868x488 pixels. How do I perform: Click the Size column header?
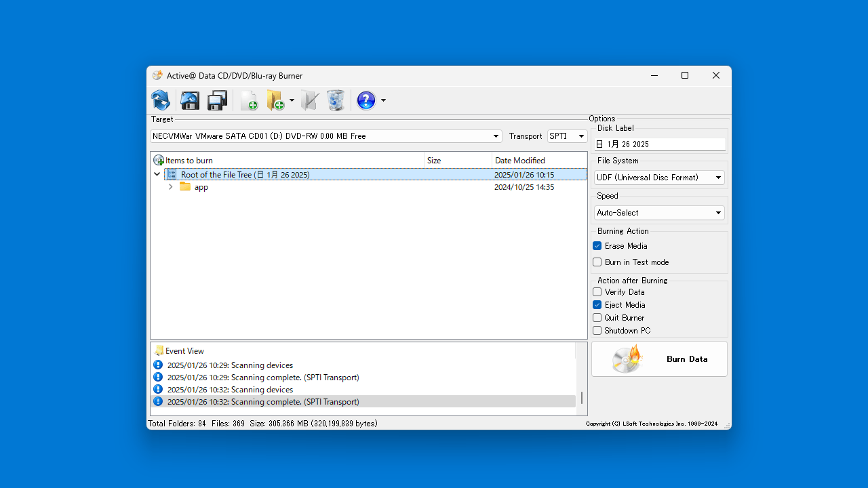[458, 161]
